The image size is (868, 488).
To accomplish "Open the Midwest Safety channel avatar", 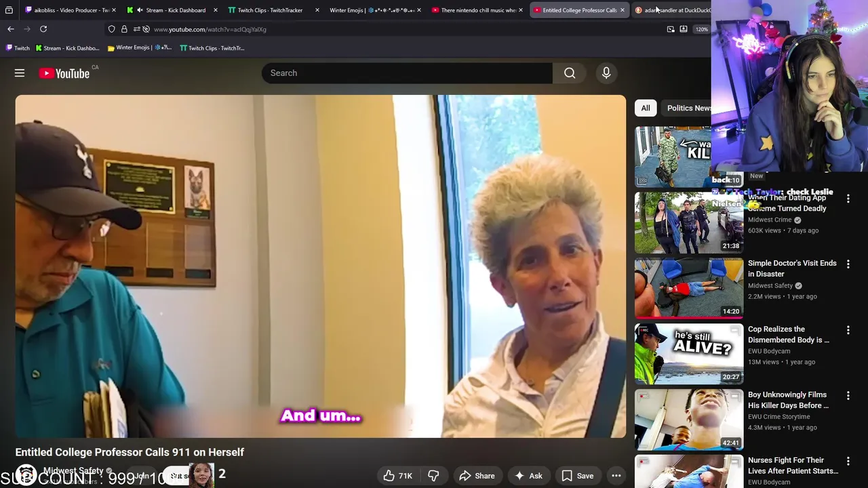I will [x=26, y=475].
